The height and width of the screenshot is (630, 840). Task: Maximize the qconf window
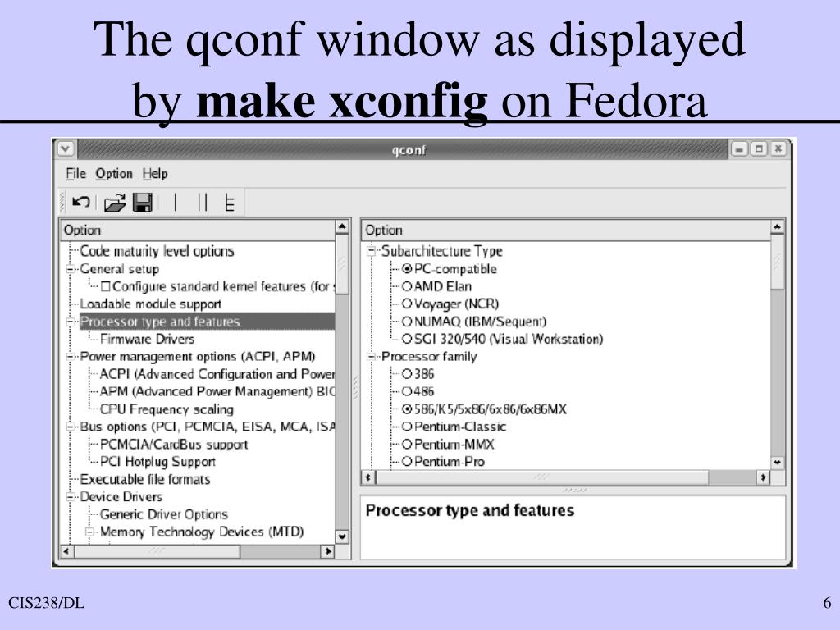[x=759, y=149]
